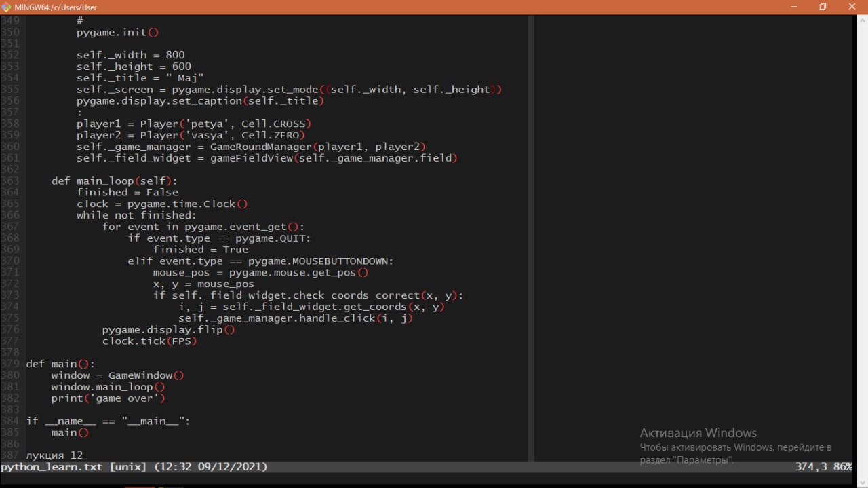This screenshot has width=868, height=488.
Task: Minimize the MINGW64 terminal window
Action: [793, 7]
